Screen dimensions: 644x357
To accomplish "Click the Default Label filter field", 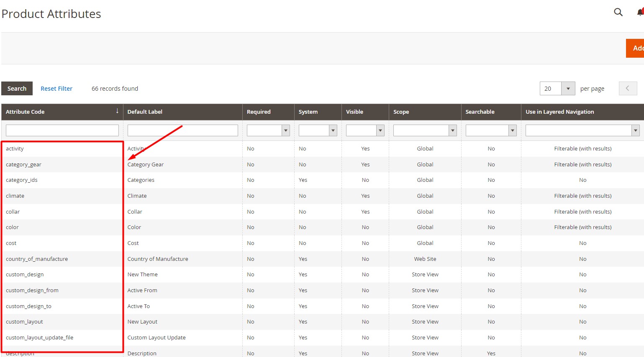I will click(182, 130).
